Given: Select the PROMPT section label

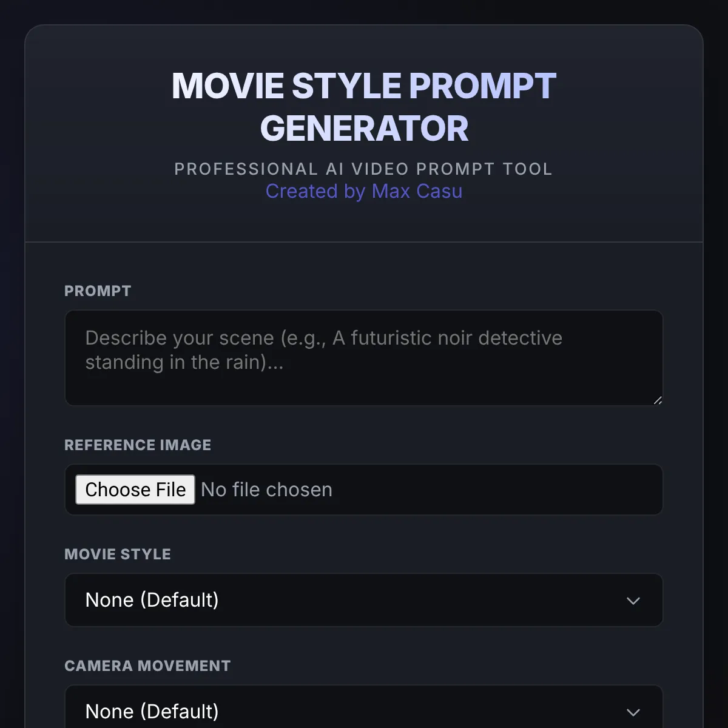Looking at the screenshot, I should [x=98, y=291].
